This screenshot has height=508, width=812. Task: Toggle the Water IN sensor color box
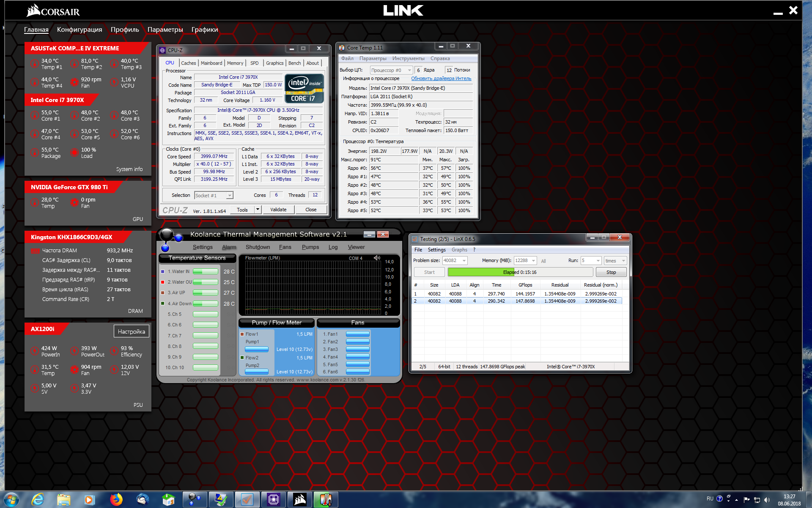tap(163, 272)
